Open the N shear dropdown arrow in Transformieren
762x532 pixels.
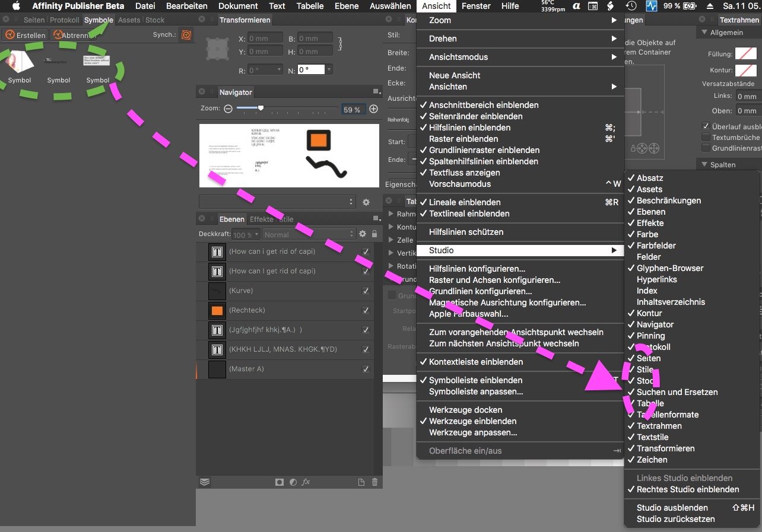(329, 70)
